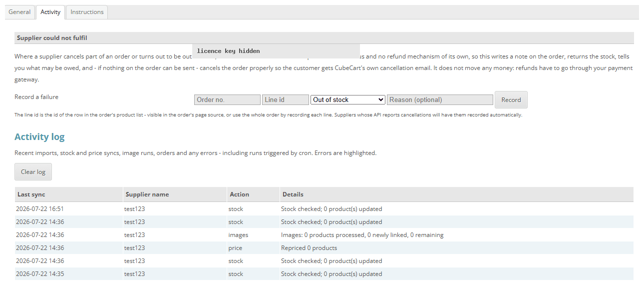Screen dimensions: 644x285
Task: Click the Reason (optional) field
Action: click(440, 100)
